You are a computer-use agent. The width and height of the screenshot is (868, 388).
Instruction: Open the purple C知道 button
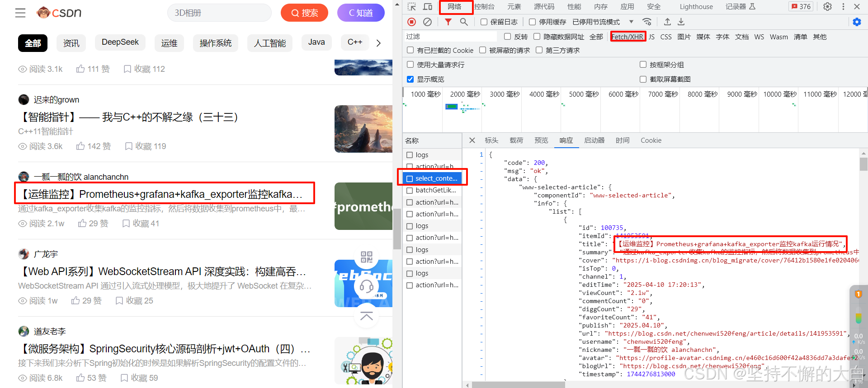click(361, 13)
